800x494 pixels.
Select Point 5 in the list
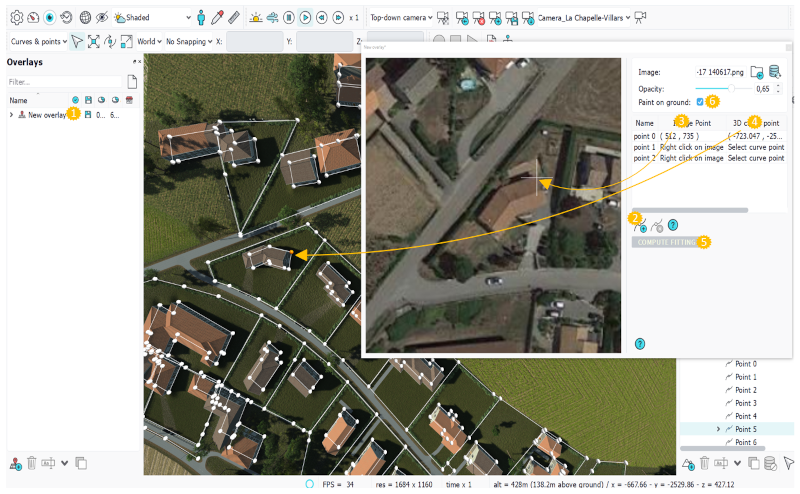point(745,429)
